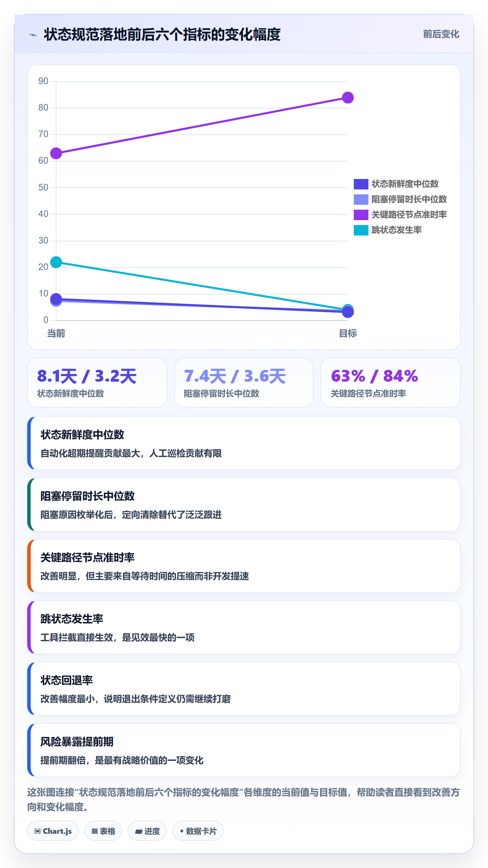Image resolution: width=488 pixels, height=868 pixels.
Task: Click the title 状态规范落地前后六个指标的变化幅度
Action: tap(162, 35)
